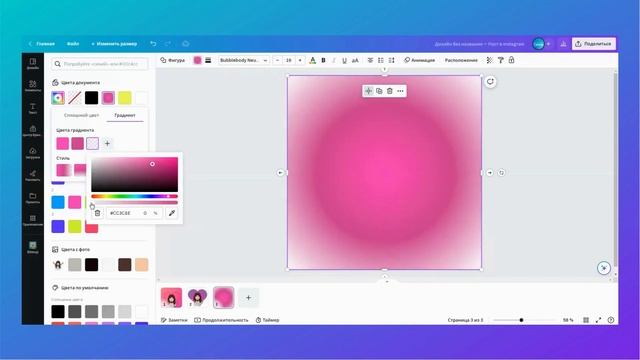Open the Design tab in left sidebar
Screen dimensions: 640x360
pos(33,63)
